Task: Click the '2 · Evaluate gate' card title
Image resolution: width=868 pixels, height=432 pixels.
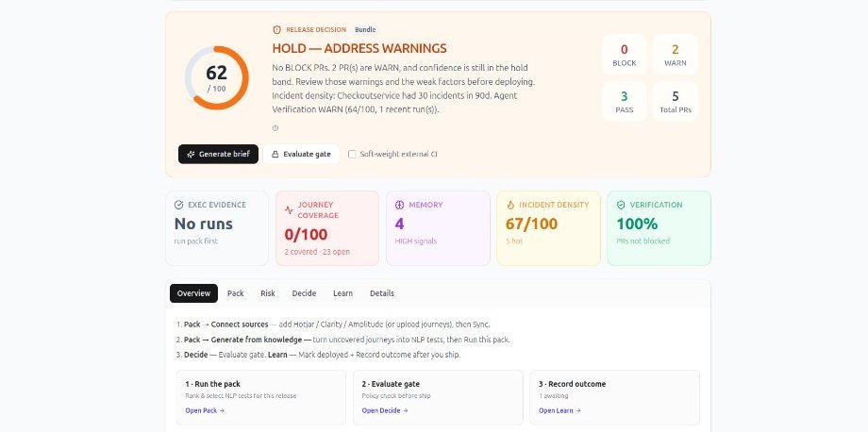Action: coord(391,384)
